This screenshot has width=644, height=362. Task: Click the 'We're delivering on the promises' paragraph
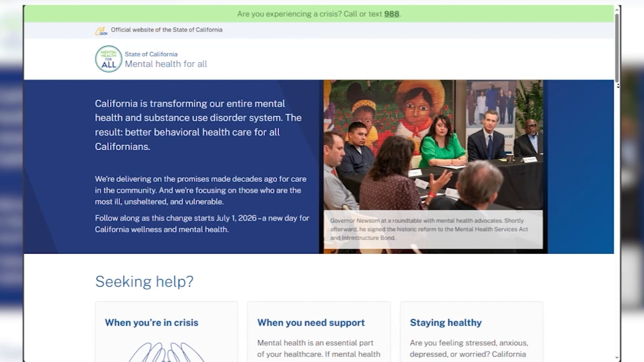(201, 190)
